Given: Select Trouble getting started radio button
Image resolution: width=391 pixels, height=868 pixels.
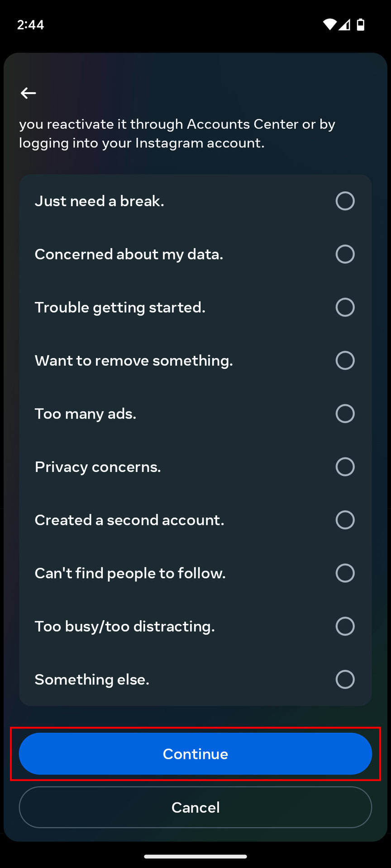Looking at the screenshot, I should [345, 307].
